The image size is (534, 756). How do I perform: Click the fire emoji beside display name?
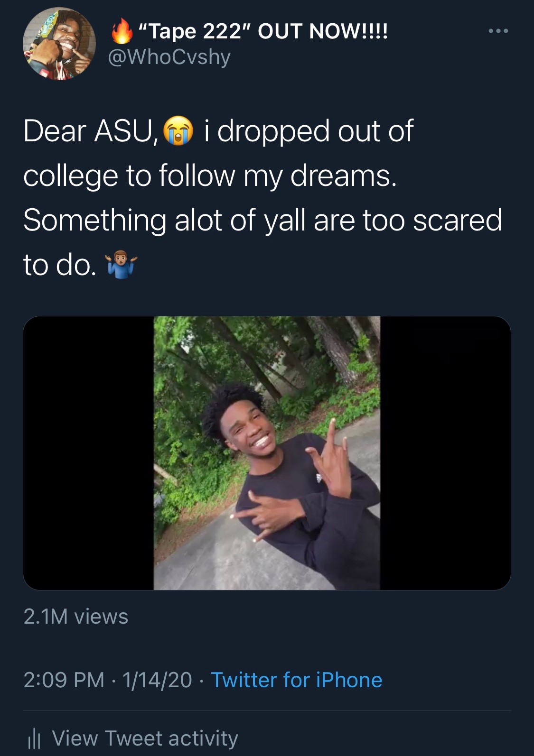pyautogui.click(x=122, y=31)
